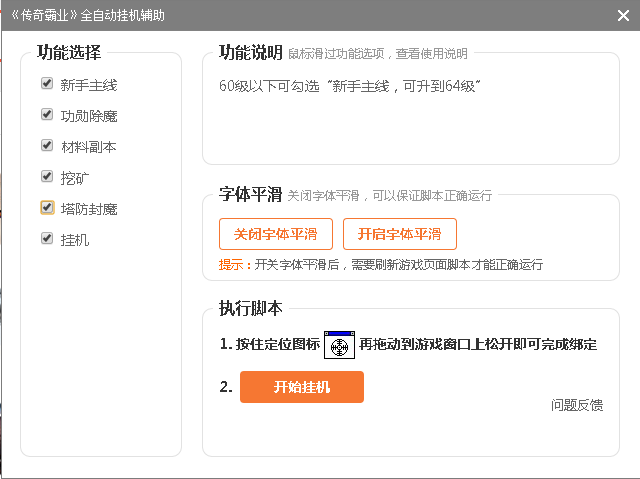Click the 功能选择 section heading
The image size is (640, 479).
click(x=69, y=52)
